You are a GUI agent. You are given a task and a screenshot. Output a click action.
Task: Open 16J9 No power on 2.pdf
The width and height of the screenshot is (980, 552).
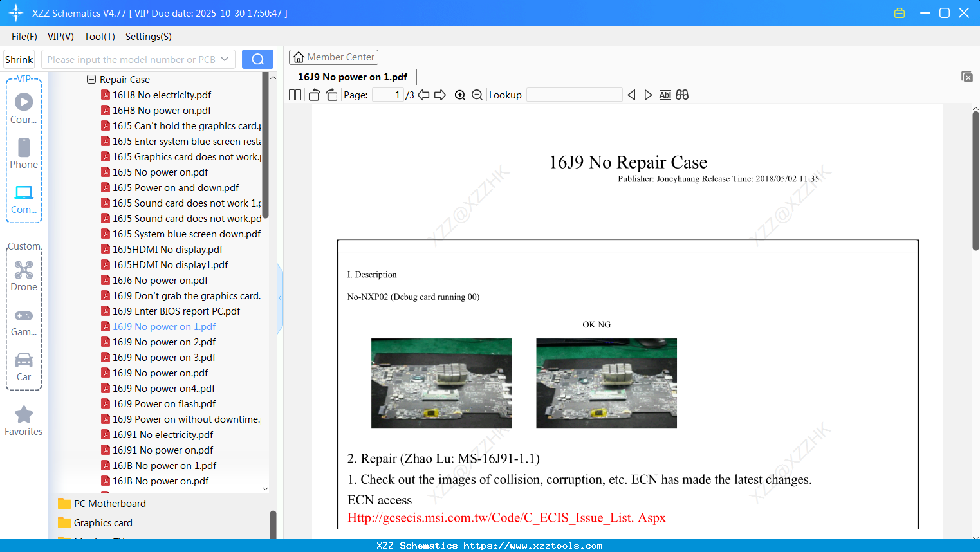point(164,342)
